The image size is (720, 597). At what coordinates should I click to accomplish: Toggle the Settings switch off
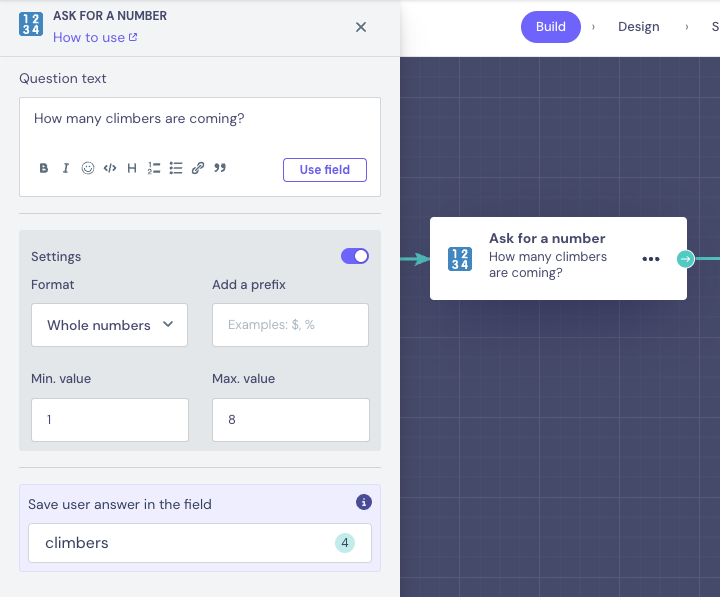pyautogui.click(x=354, y=256)
